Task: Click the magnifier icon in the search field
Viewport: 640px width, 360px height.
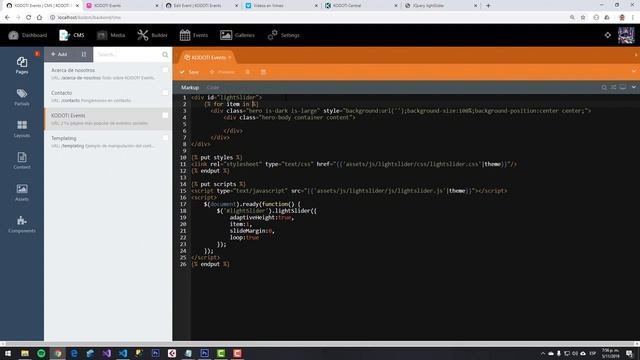Action: pos(165,55)
